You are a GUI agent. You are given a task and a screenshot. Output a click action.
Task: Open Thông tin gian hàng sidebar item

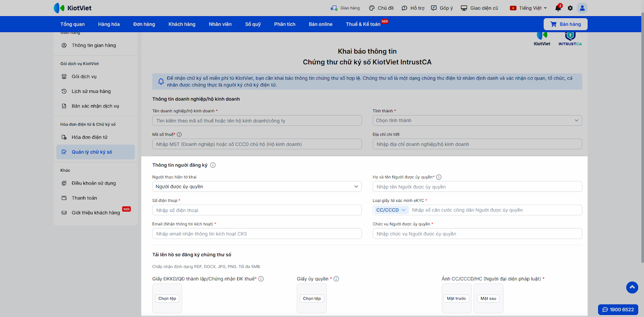pyautogui.click(x=95, y=45)
